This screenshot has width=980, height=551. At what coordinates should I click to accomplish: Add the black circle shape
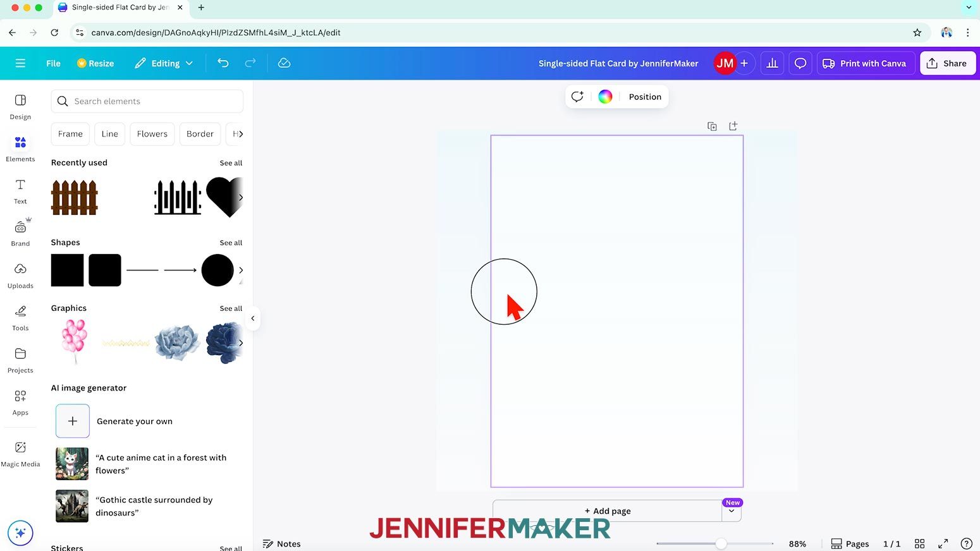(x=217, y=270)
